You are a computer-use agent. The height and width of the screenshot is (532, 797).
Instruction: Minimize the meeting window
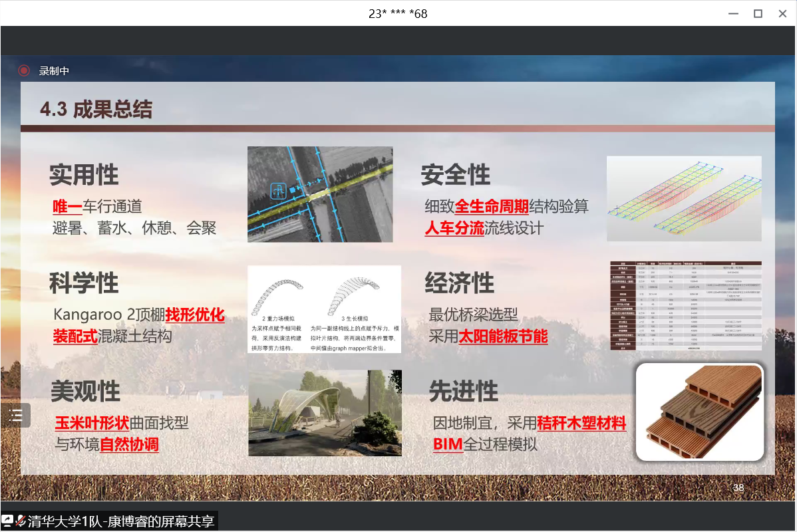(x=733, y=13)
